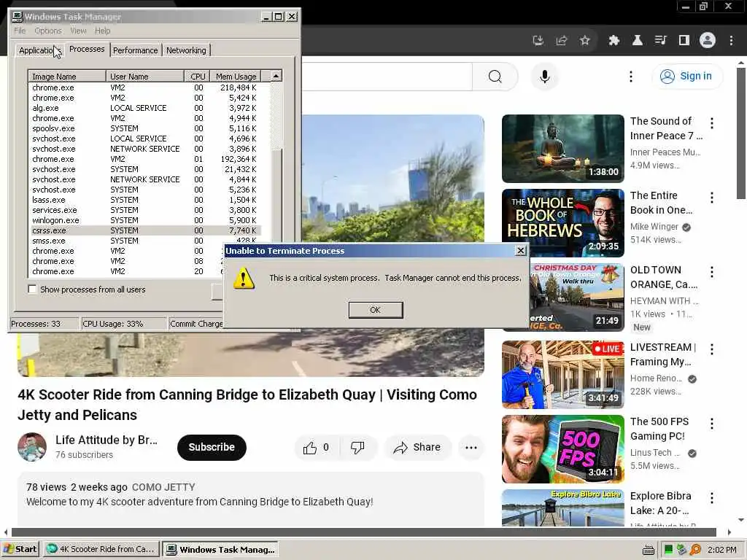The image size is (747, 560).
Task: Sort processes by CPU column header
Action: point(197,76)
